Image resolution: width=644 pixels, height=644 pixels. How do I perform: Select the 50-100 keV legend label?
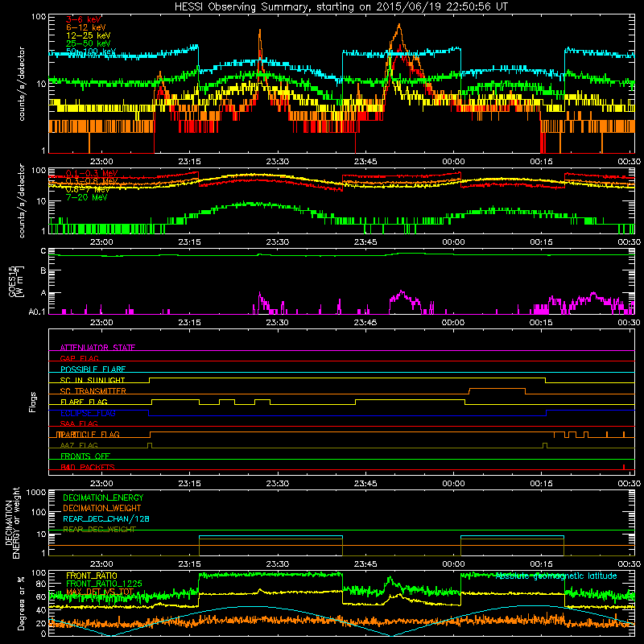[x=91, y=52]
